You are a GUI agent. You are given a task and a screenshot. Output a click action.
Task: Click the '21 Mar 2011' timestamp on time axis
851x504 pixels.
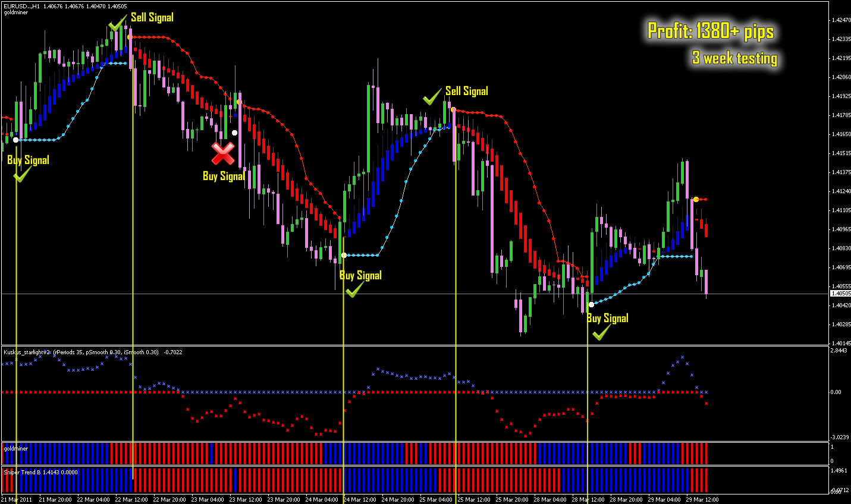coord(17,499)
